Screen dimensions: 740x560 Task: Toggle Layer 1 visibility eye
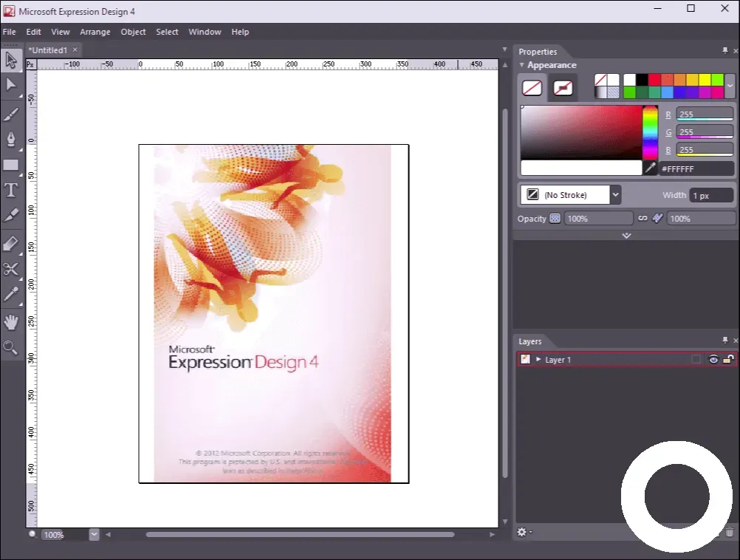713,359
